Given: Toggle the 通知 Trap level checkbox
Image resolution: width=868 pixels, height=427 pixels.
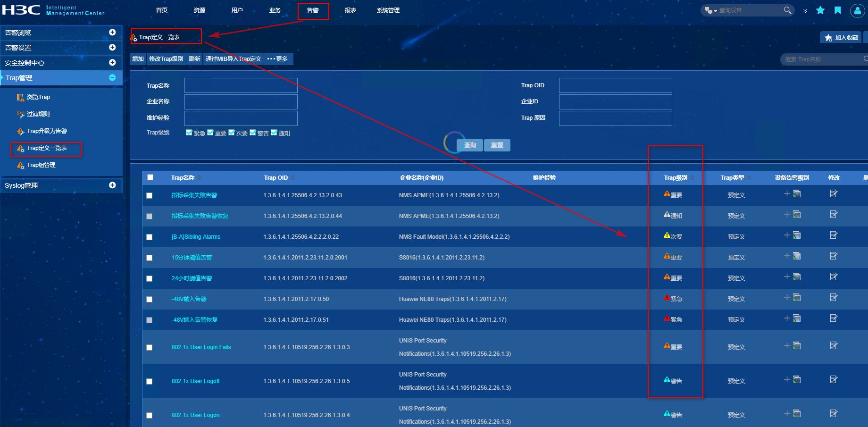Looking at the screenshot, I should pyautogui.click(x=274, y=133).
